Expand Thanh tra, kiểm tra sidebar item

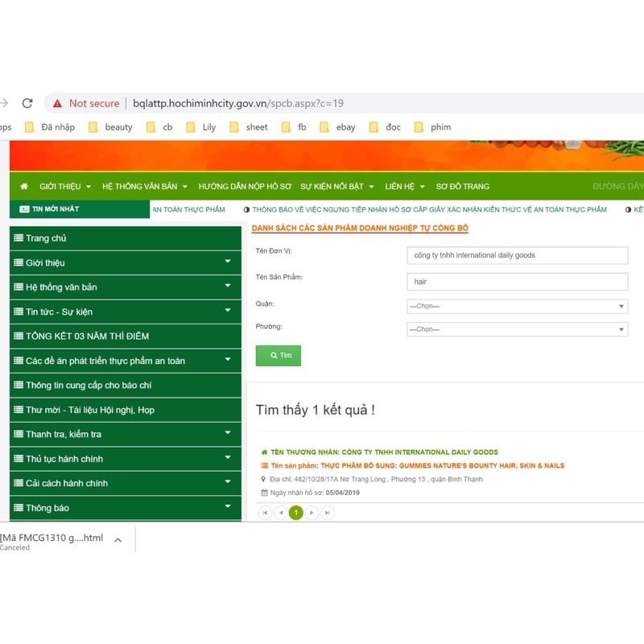[227, 433]
